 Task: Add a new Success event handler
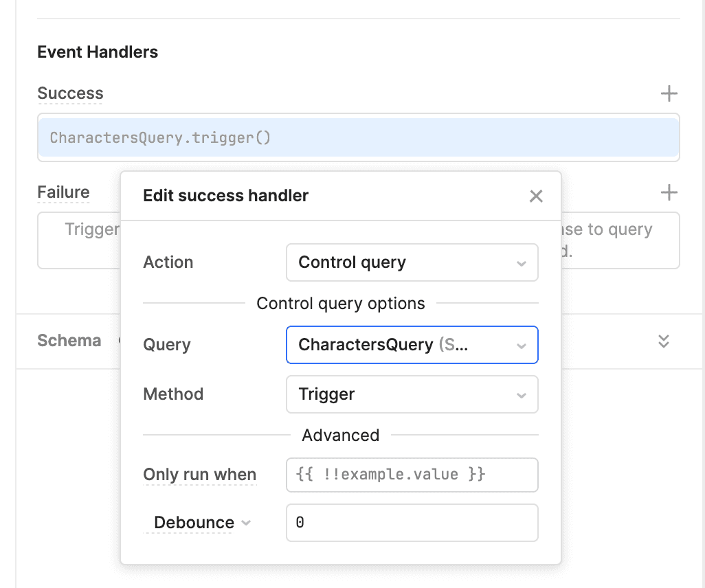669,93
